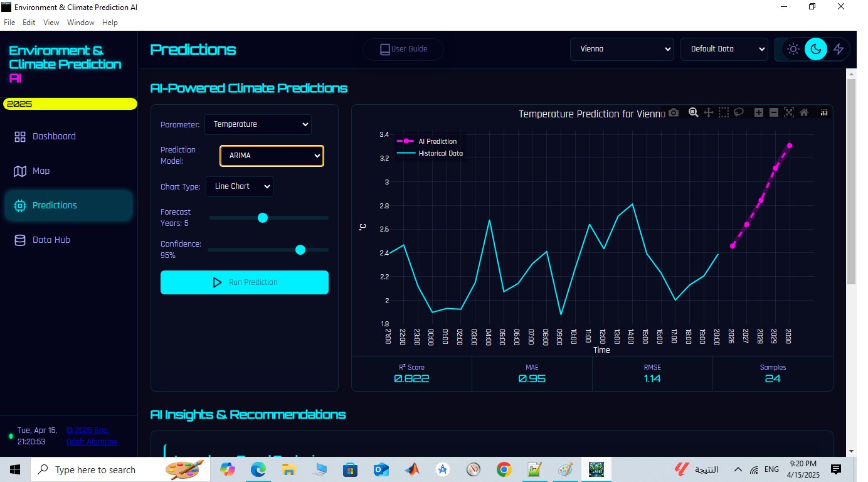Reset chart axes using the home icon

[805, 112]
